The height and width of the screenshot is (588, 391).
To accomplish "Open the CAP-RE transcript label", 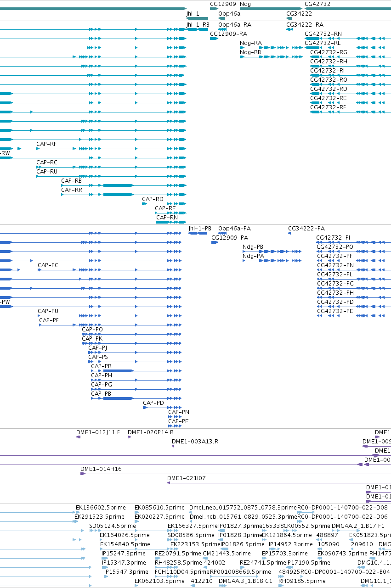I will point(165,208).
